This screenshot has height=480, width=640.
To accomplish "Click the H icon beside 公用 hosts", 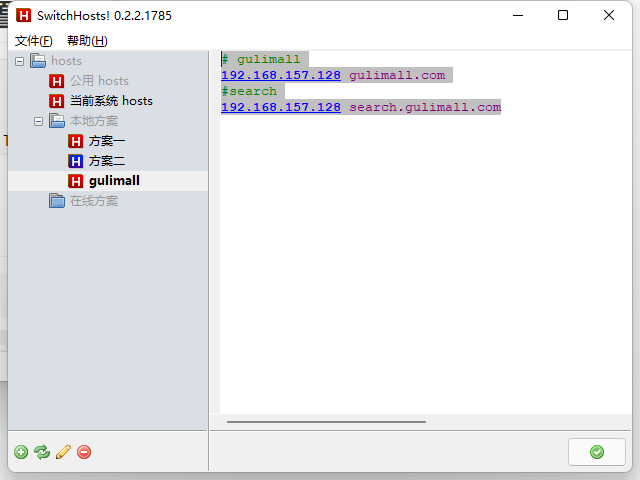I will pyautogui.click(x=57, y=81).
